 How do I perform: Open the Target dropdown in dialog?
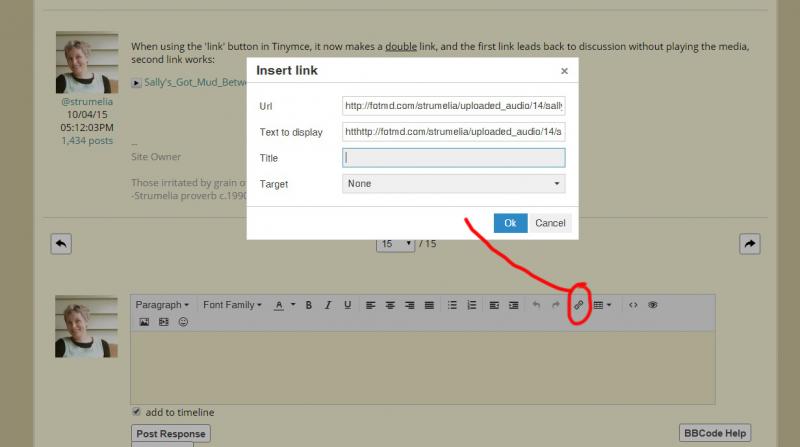pyautogui.click(x=454, y=184)
